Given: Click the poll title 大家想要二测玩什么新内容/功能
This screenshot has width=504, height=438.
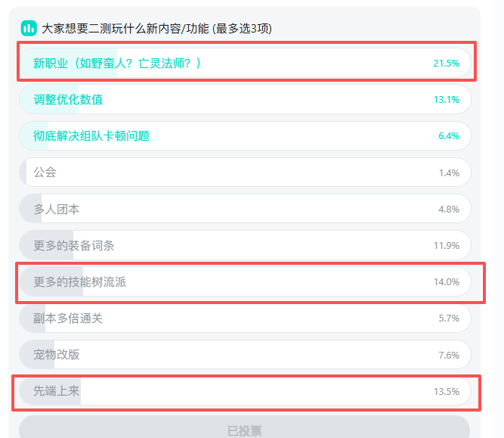Looking at the screenshot, I should click(x=156, y=29).
